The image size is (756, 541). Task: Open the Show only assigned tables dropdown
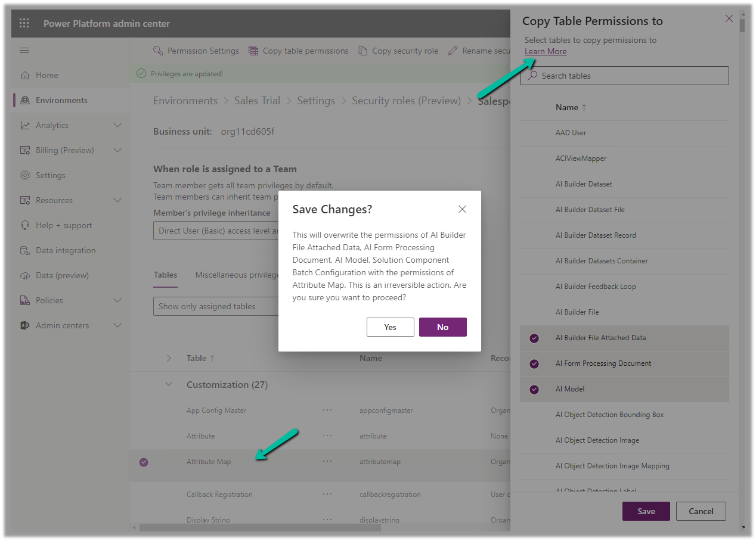coord(216,306)
